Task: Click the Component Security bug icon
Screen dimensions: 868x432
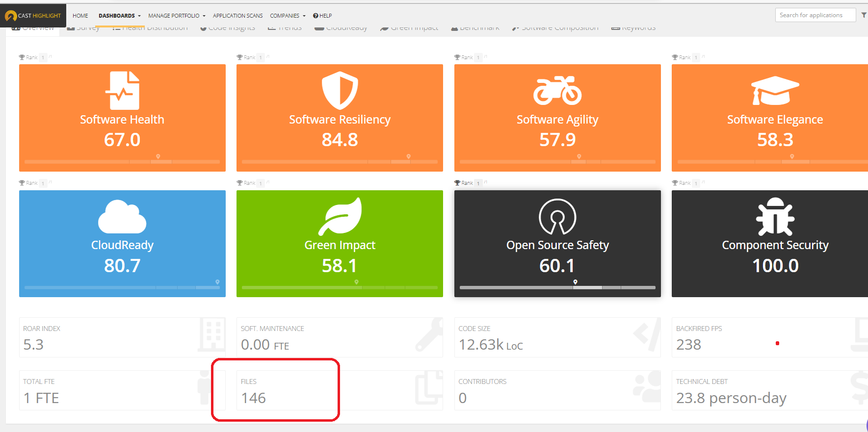Action: (x=775, y=217)
